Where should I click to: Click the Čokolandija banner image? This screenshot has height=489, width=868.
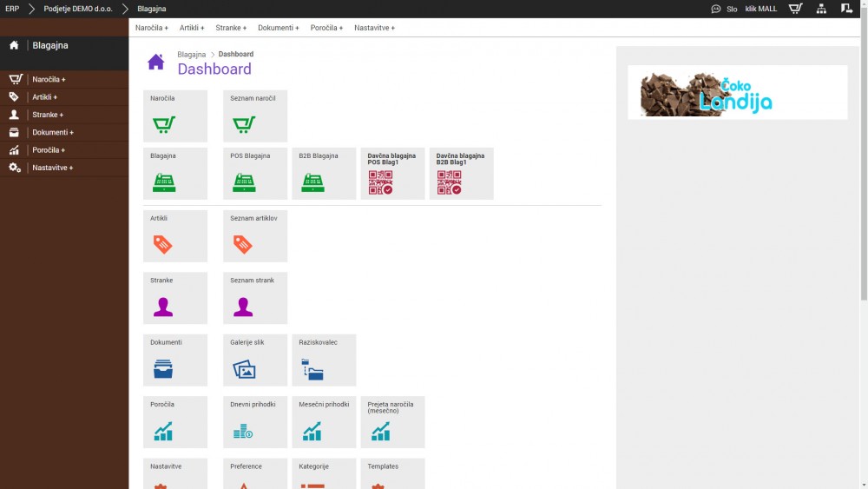coord(738,92)
